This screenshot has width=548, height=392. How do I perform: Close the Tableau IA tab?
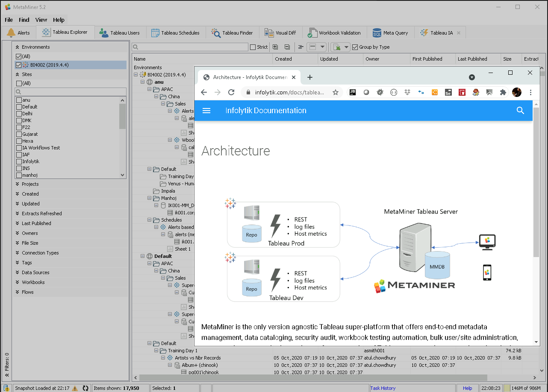coord(459,33)
